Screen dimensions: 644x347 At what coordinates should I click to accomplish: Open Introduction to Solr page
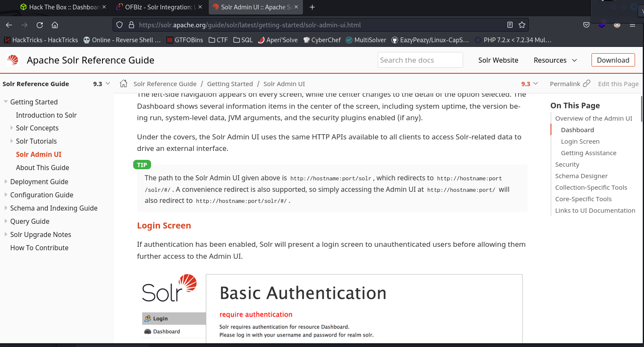[x=46, y=115]
